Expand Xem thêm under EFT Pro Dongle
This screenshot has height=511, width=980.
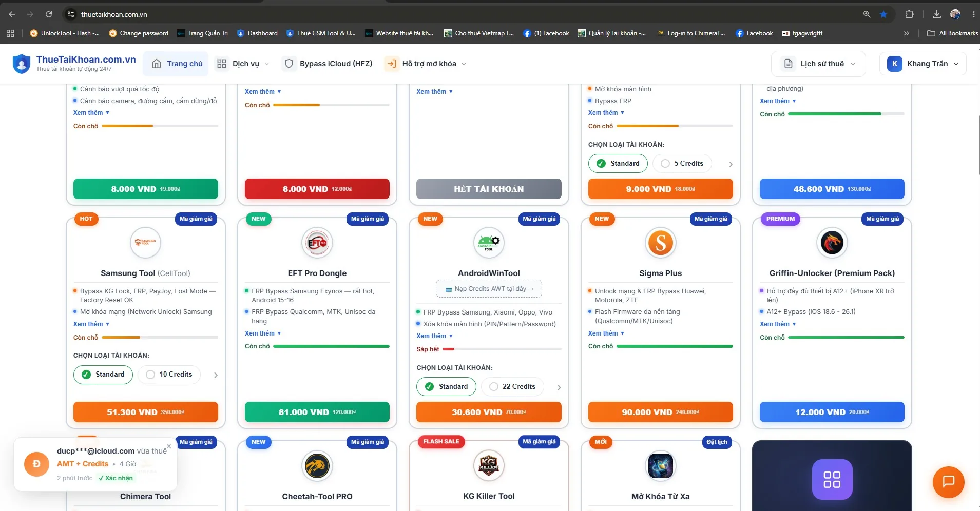(263, 333)
